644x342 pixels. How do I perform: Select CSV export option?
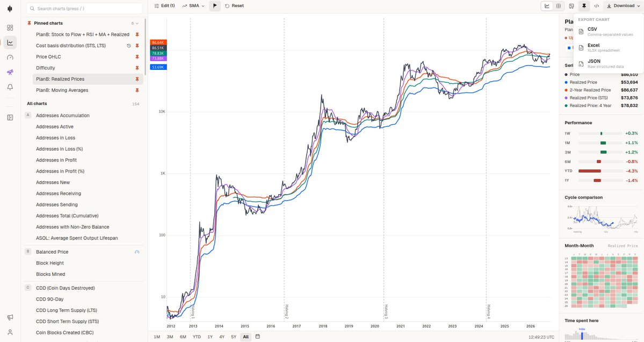[x=608, y=32]
